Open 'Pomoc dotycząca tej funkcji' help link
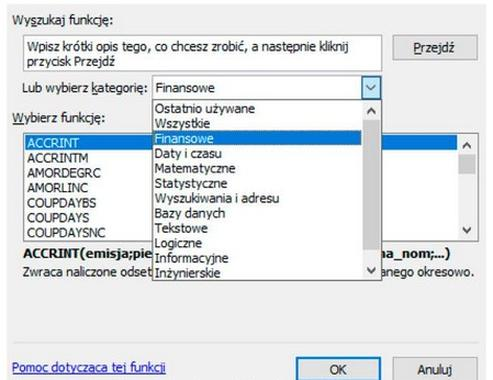This screenshot has width=493, height=380. [x=89, y=367]
